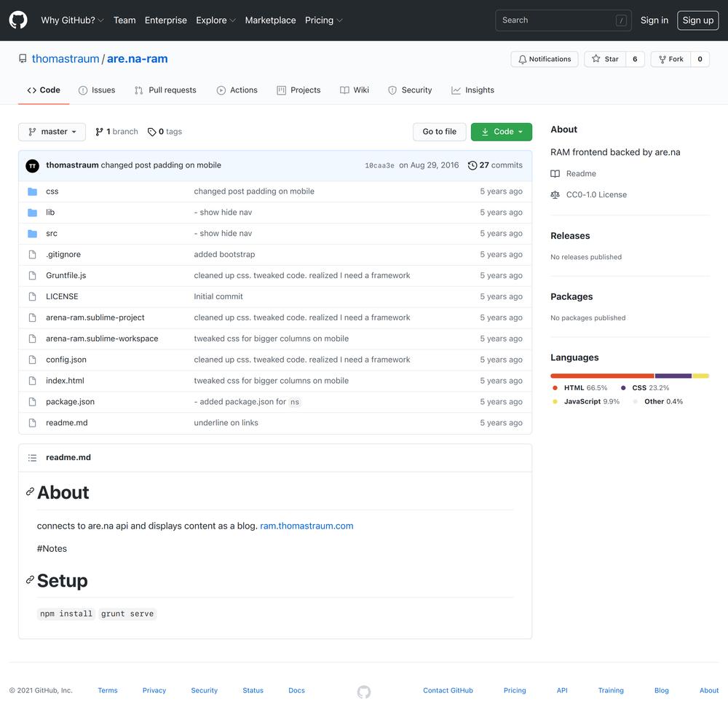Click the Sign up button
Screen dimensions: 728x728
pyautogui.click(x=698, y=20)
